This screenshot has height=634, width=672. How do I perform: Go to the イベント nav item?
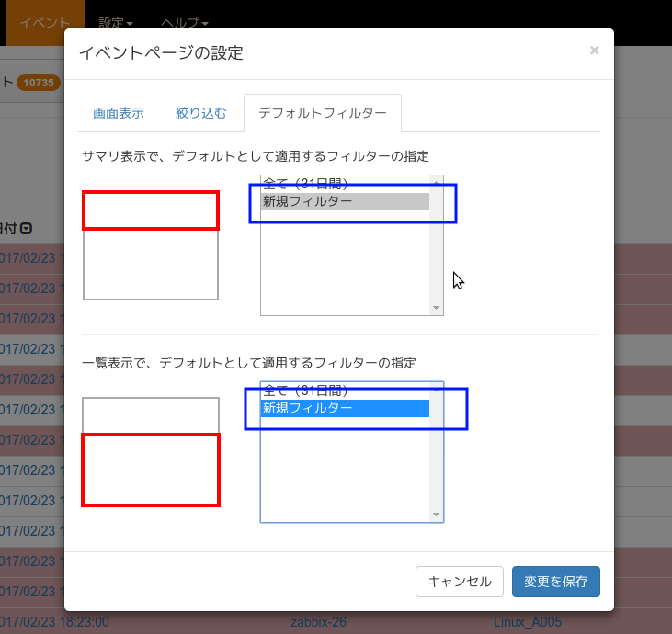(x=45, y=22)
